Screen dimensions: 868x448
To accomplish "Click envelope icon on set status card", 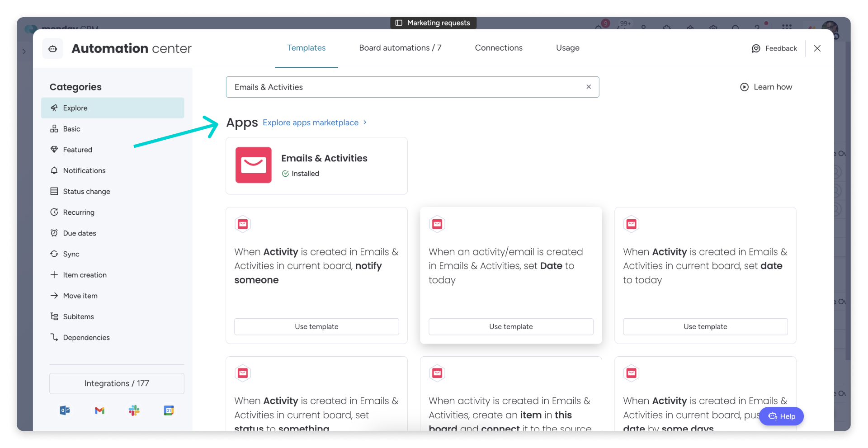I will click(243, 373).
